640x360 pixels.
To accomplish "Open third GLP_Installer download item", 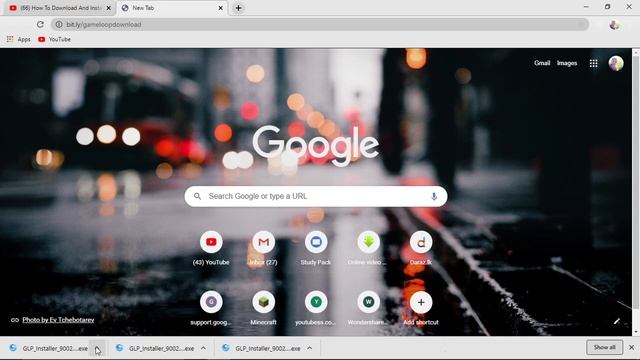I will point(262,348).
